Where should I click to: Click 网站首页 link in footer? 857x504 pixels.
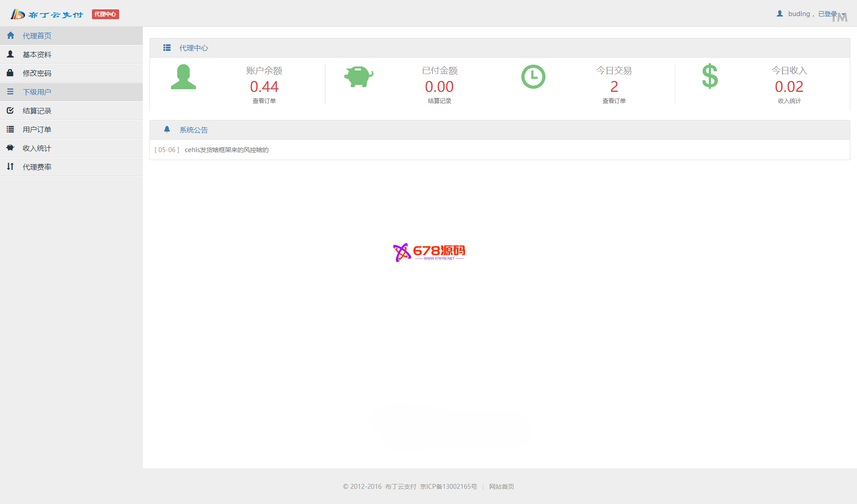[501, 487]
